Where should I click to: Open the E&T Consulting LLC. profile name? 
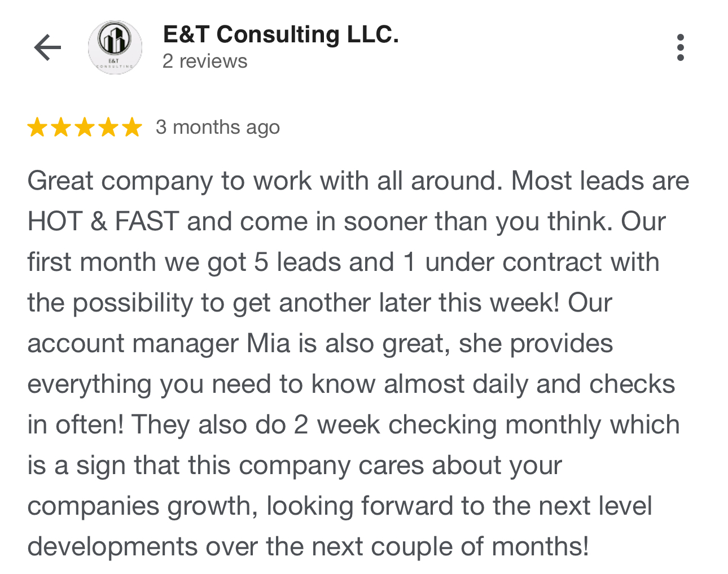pyautogui.click(x=281, y=35)
